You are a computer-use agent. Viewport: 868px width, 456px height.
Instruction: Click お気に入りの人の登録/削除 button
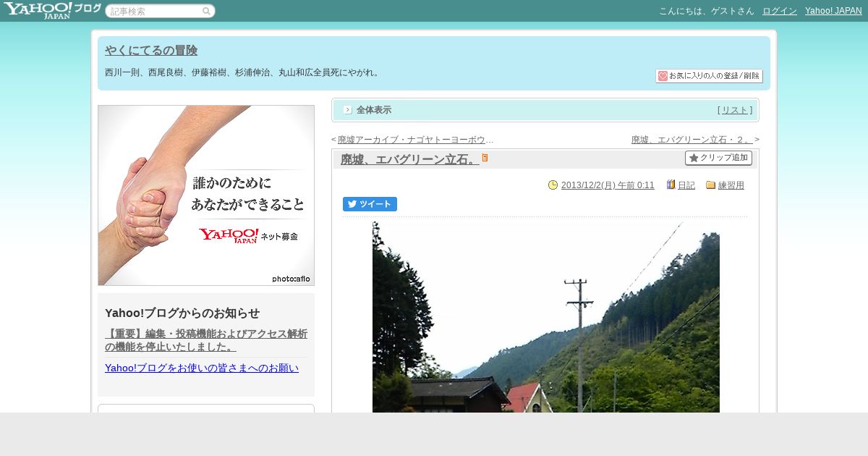click(x=709, y=76)
